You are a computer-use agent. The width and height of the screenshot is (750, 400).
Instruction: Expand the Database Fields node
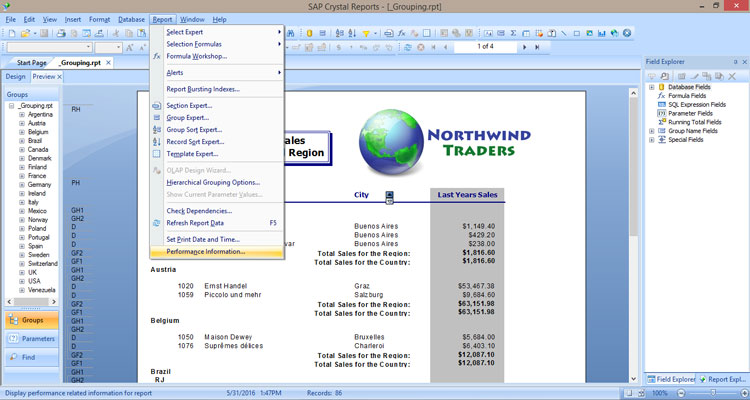tap(651, 87)
